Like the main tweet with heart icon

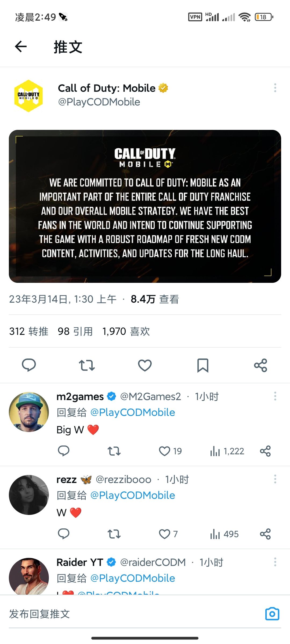coord(145,365)
